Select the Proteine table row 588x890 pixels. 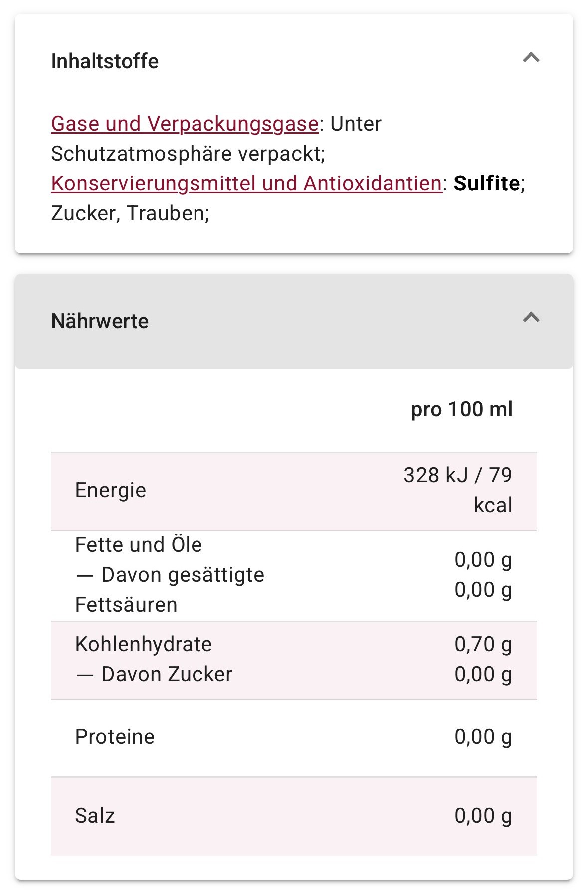pos(294,738)
